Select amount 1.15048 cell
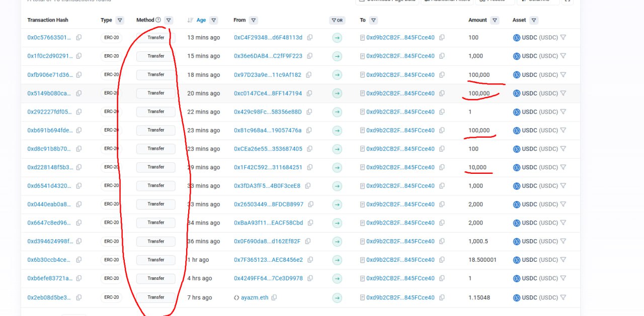 [479, 297]
